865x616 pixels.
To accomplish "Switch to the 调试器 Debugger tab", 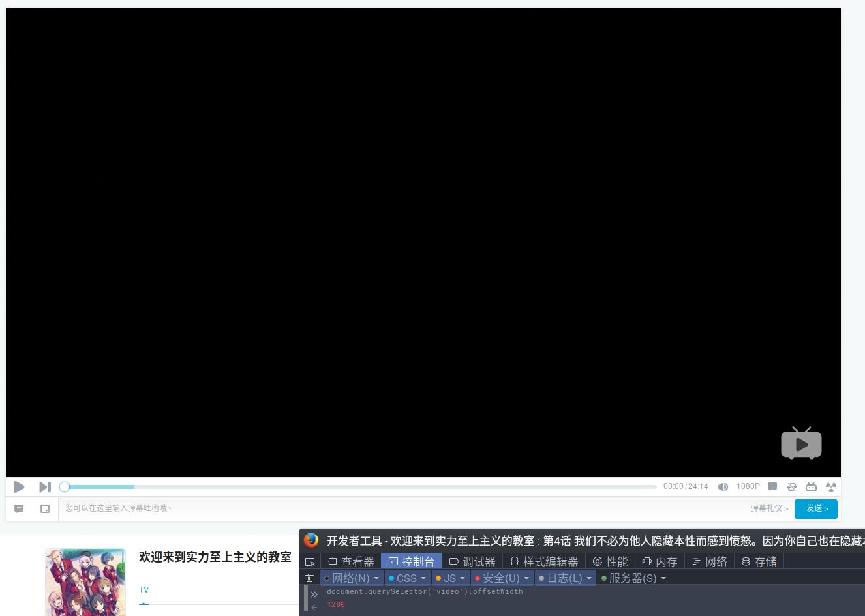I will (x=479, y=561).
